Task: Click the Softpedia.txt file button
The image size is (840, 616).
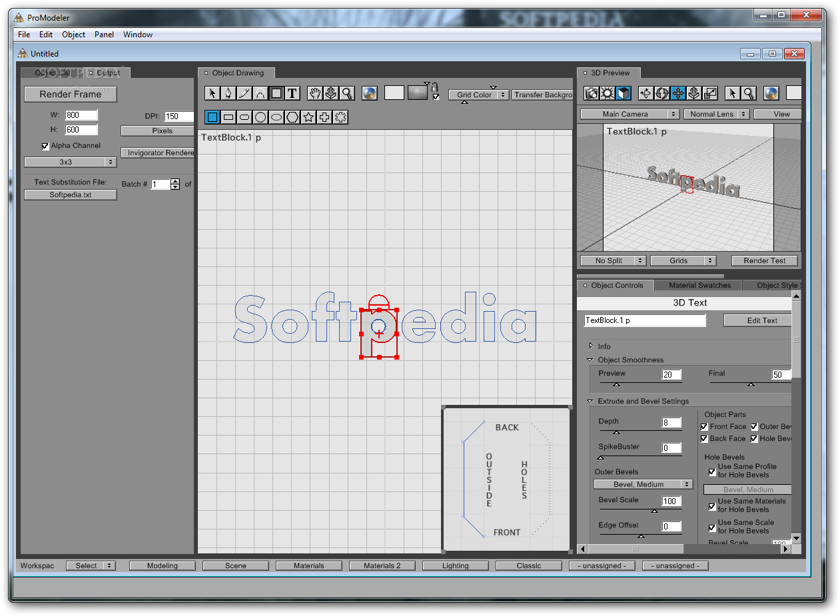Action: pyautogui.click(x=71, y=194)
